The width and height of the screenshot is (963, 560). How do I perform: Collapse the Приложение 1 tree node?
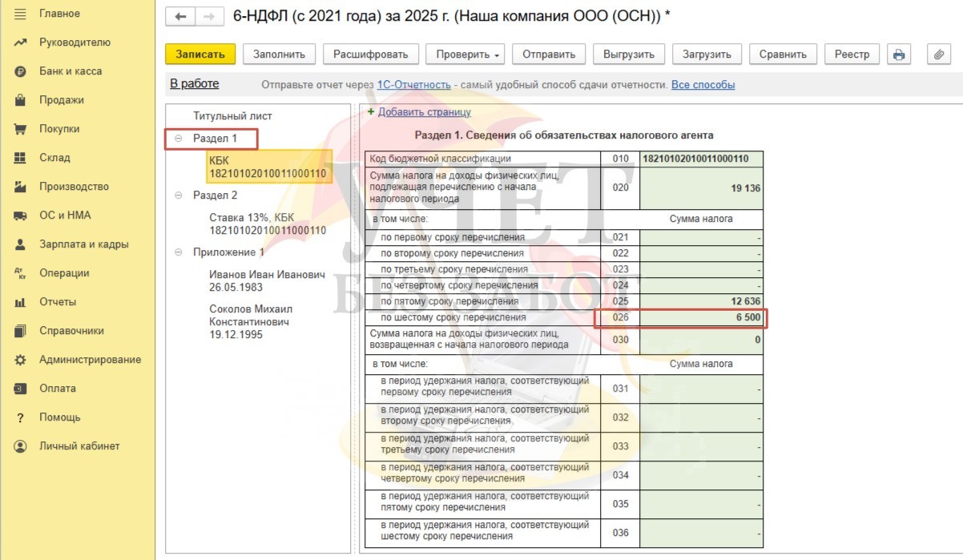click(179, 252)
